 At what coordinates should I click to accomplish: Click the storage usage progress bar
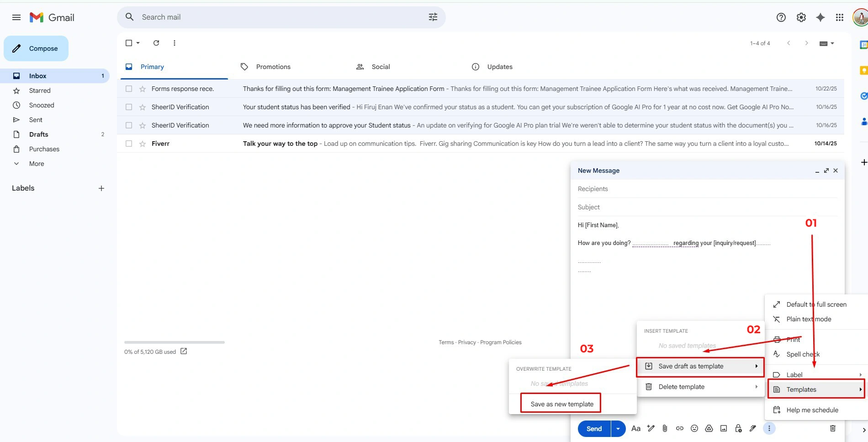pyautogui.click(x=175, y=342)
